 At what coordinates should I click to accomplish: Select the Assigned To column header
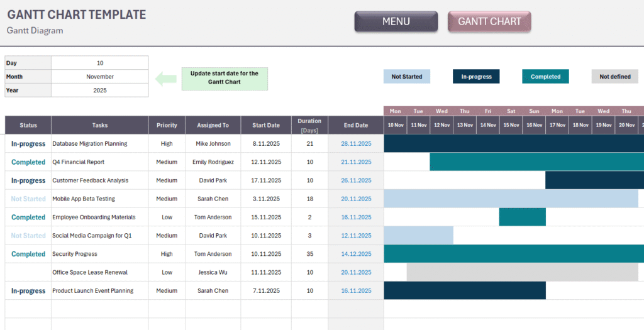click(213, 125)
